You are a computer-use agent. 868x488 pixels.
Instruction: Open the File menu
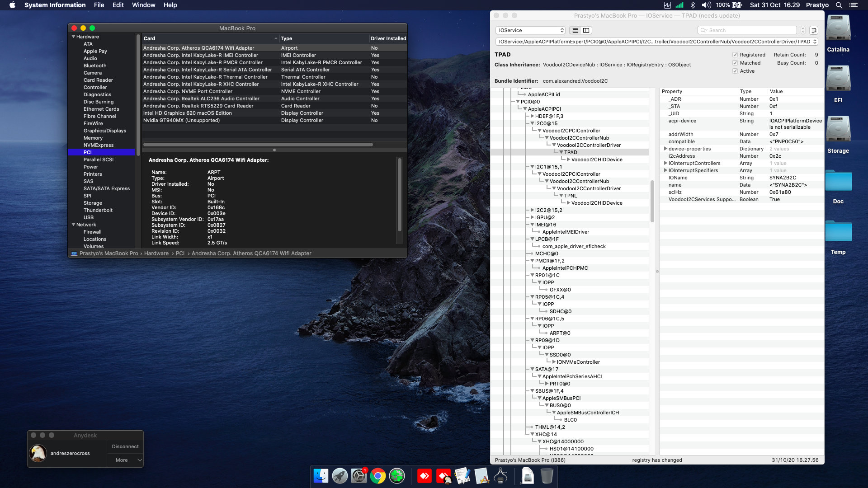coord(99,5)
